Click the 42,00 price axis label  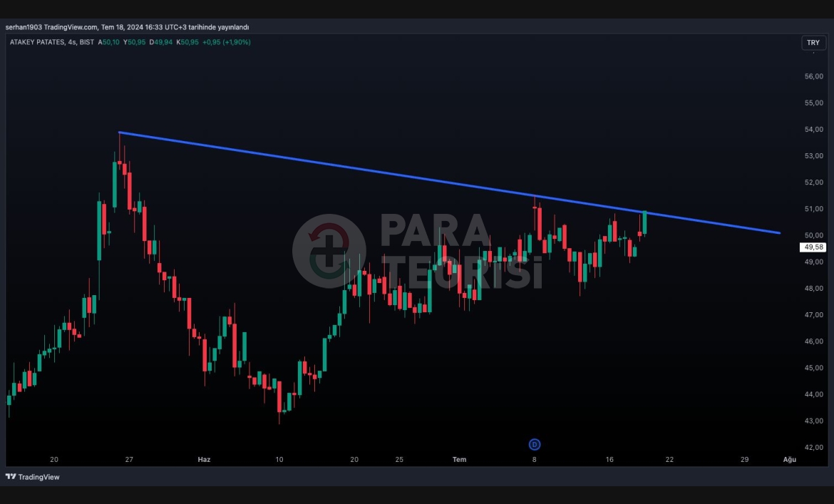(x=814, y=447)
